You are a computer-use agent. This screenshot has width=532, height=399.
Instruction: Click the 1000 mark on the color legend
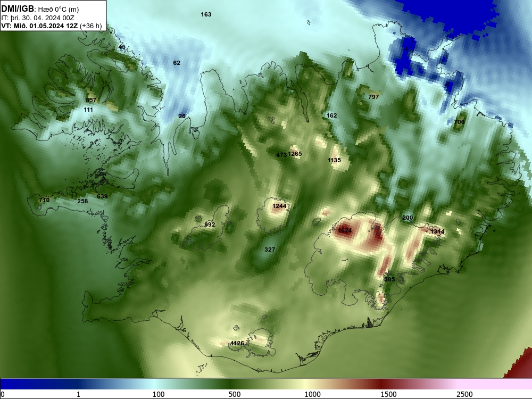tap(312, 394)
